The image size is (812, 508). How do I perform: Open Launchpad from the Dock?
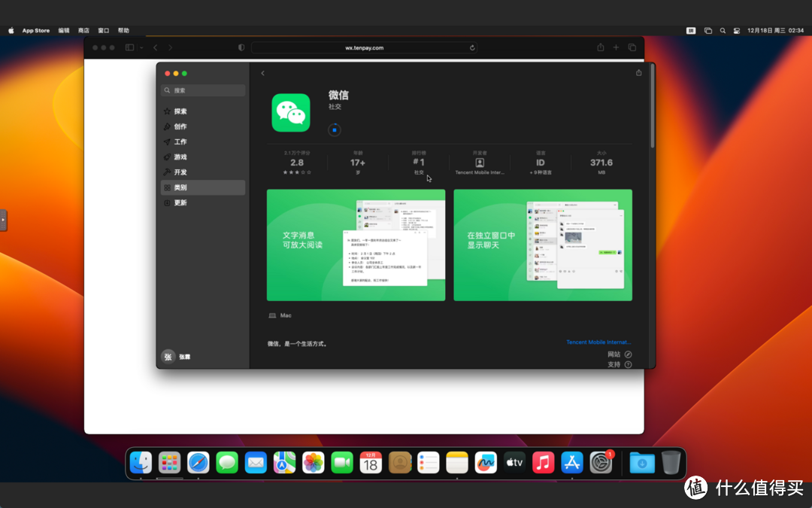[169, 463]
